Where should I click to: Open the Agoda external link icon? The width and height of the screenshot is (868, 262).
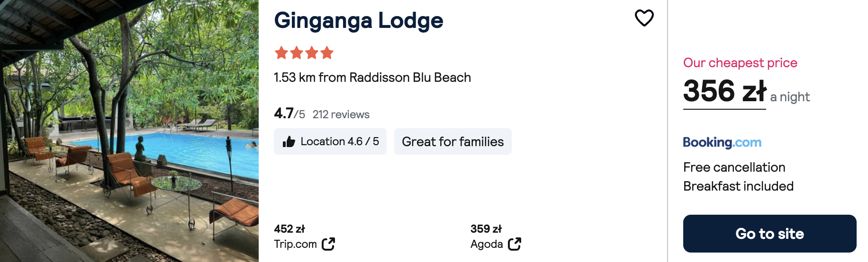click(x=515, y=244)
